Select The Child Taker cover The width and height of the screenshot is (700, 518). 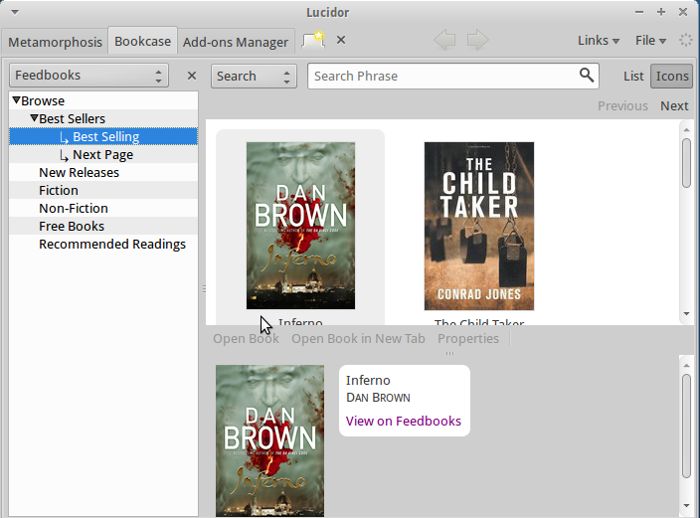pyautogui.click(x=479, y=226)
